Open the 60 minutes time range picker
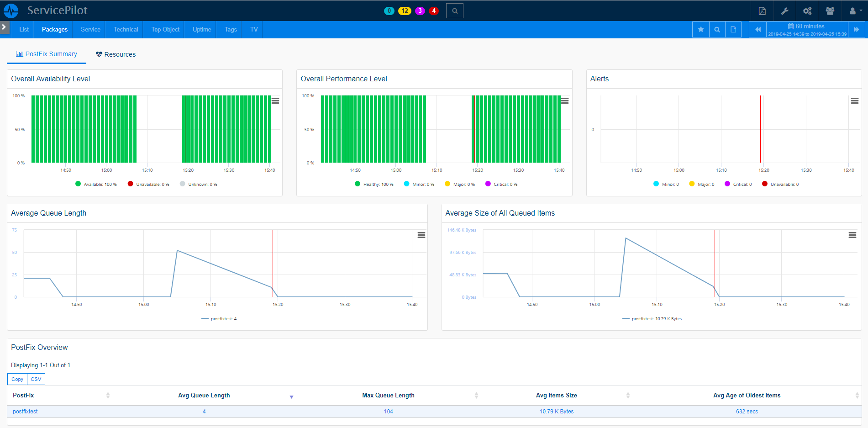The height and width of the screenshot is (428, 868). (807, 30)
